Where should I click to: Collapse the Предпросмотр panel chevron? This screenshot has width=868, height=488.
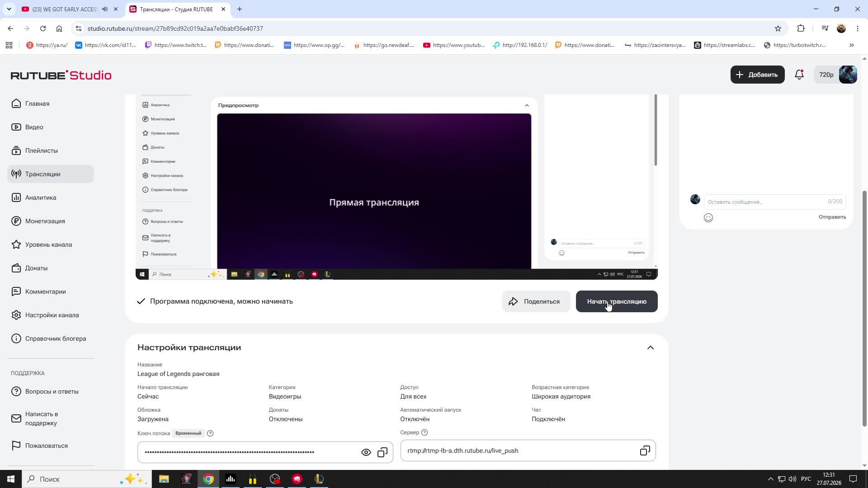tap(527, 105)
